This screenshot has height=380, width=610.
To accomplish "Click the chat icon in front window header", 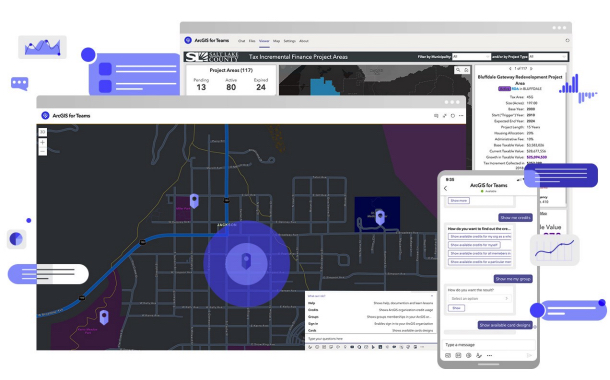I will (436, 116).
